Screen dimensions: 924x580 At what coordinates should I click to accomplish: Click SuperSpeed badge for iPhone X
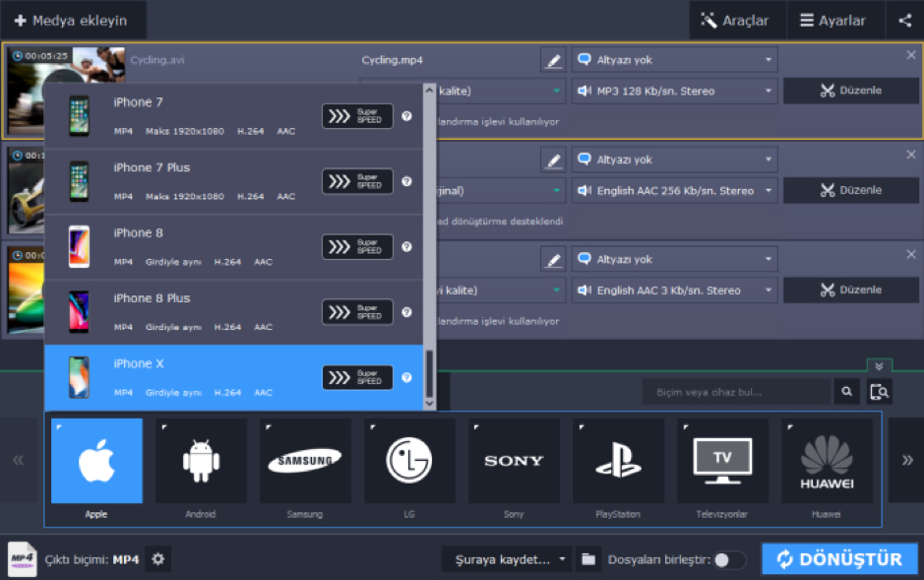357,378
